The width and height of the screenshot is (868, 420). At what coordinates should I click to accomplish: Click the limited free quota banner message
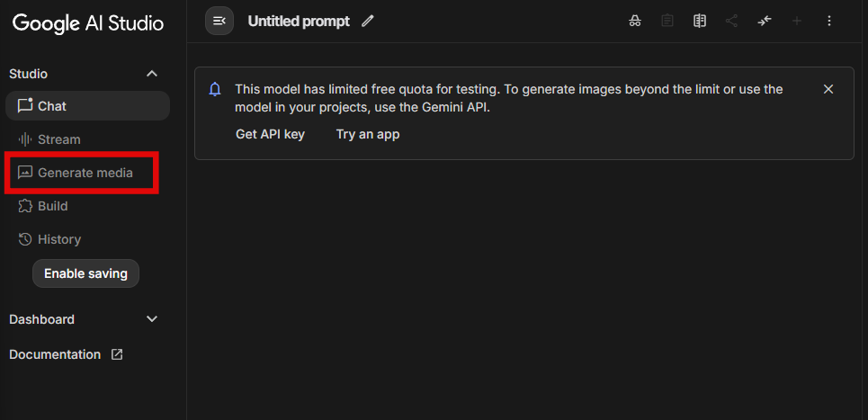(x=509, y=98)
